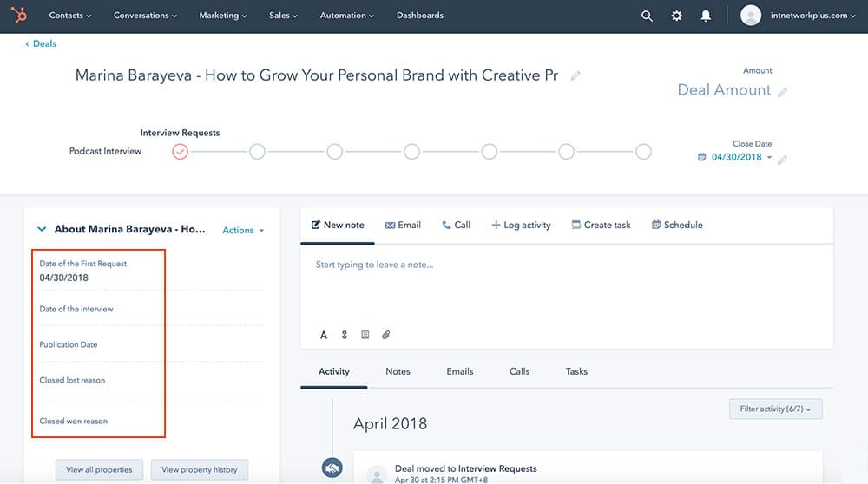
Task: Switch to the New note tab
Action: coord(338,226)
